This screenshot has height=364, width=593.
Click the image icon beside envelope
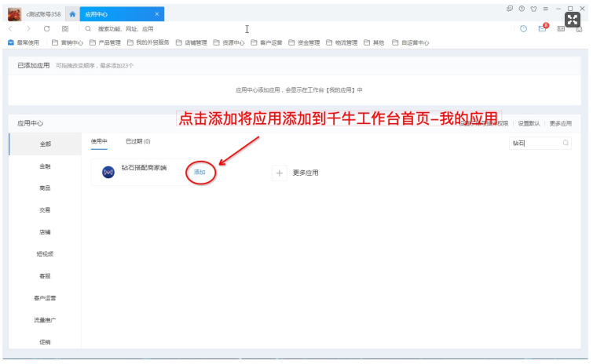point(561,29)
